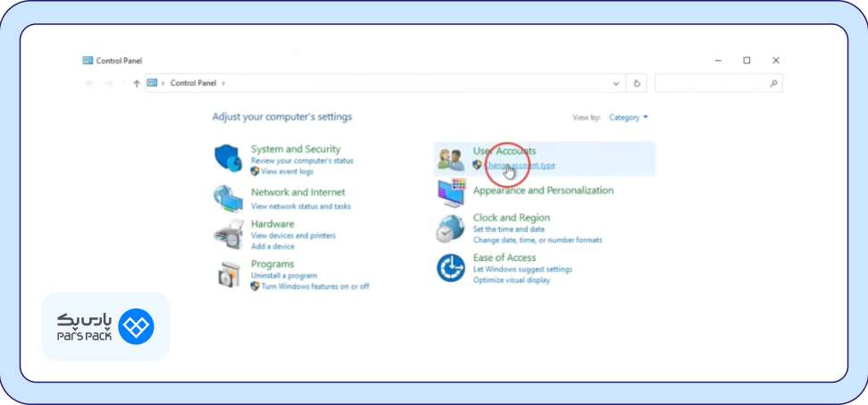Click Turn Windows features on or off
Viewport: 868px width, 405px height.
pyautogui.click(x=315, y=286)
